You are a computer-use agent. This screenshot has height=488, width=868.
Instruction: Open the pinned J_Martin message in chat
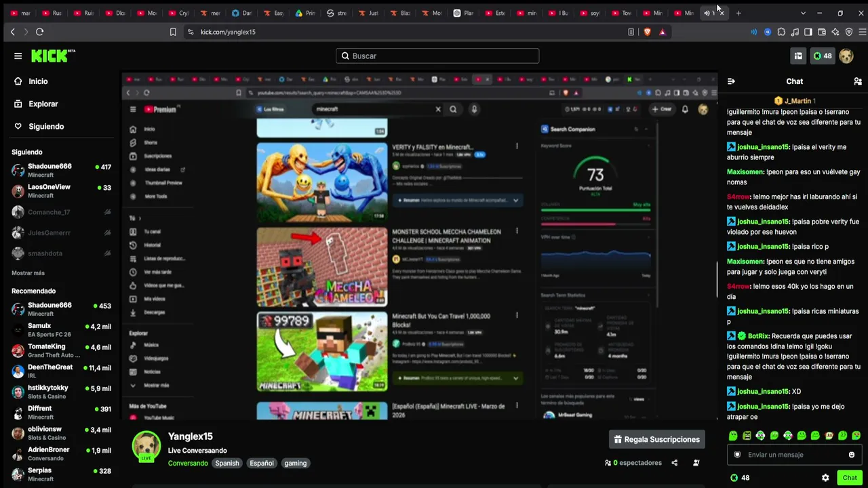[x=794, y=101]
